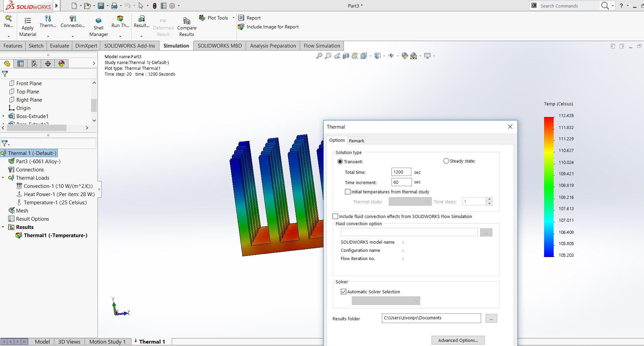Click the Display Style icon
This screenshot has width=644, height=346.
click(377, 56)
